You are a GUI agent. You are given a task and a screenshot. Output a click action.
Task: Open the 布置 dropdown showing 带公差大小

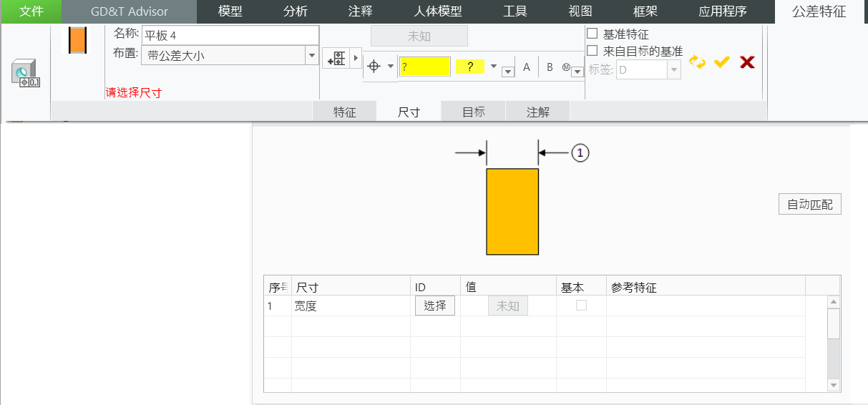coord(311,55)
